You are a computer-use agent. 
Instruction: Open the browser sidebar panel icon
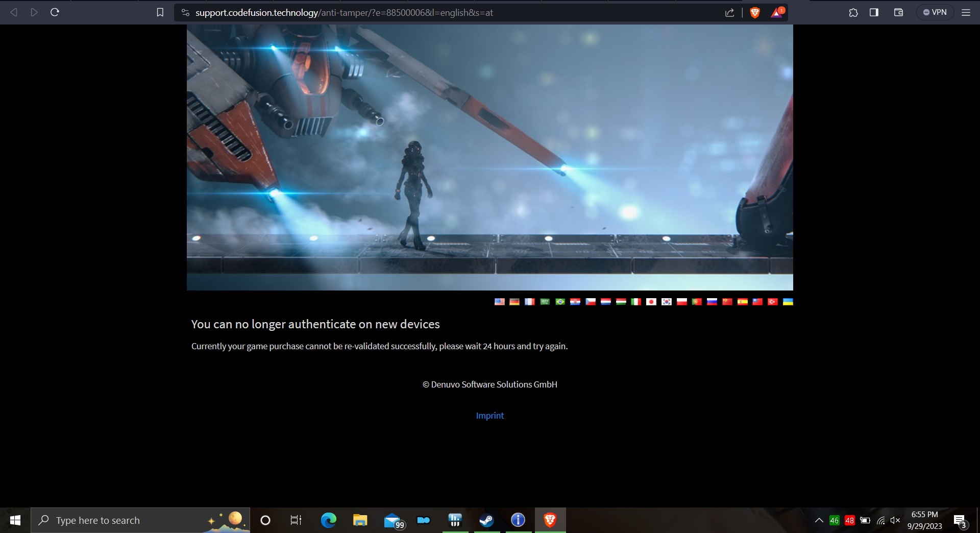click(x=874, y=12)
